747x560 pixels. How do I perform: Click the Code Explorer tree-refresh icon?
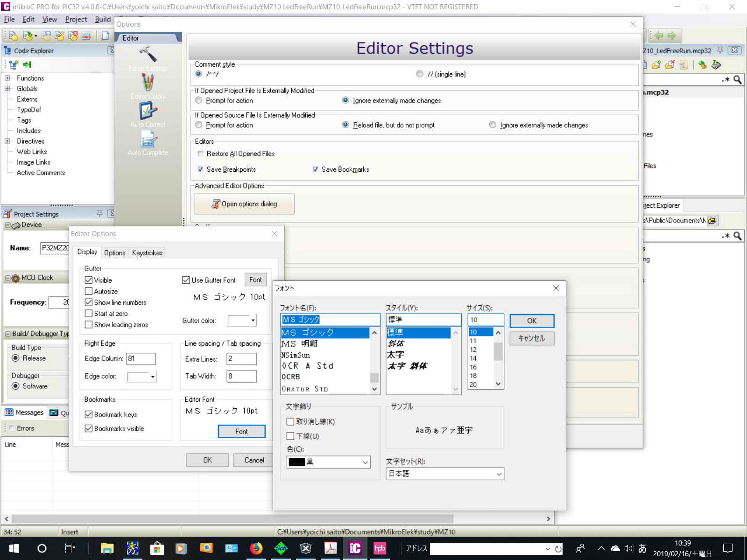coord(14,64)
